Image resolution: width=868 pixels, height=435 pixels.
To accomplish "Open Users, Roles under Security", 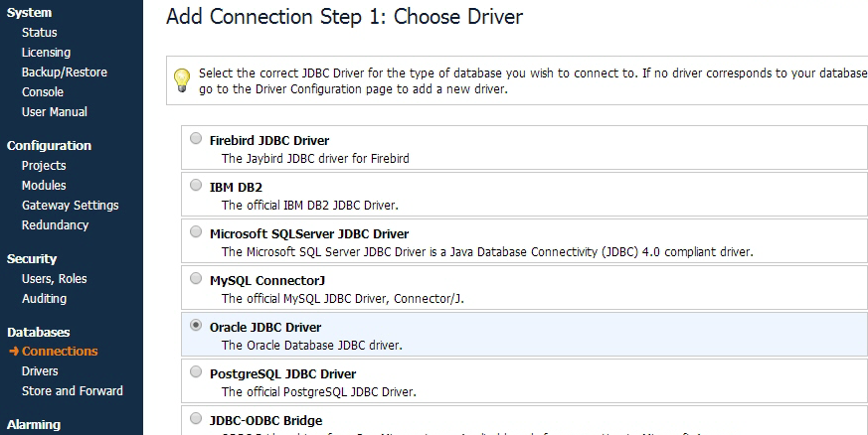I will pos(55,278).
